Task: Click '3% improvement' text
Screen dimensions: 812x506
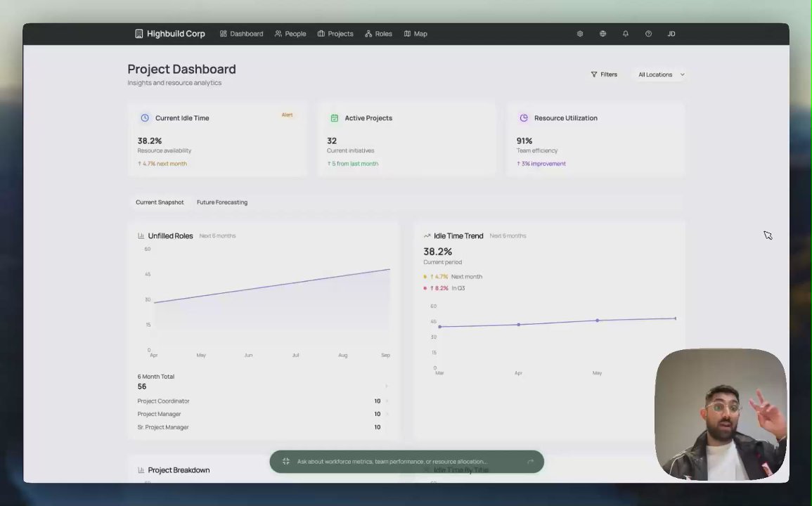Action: point(541,164)
